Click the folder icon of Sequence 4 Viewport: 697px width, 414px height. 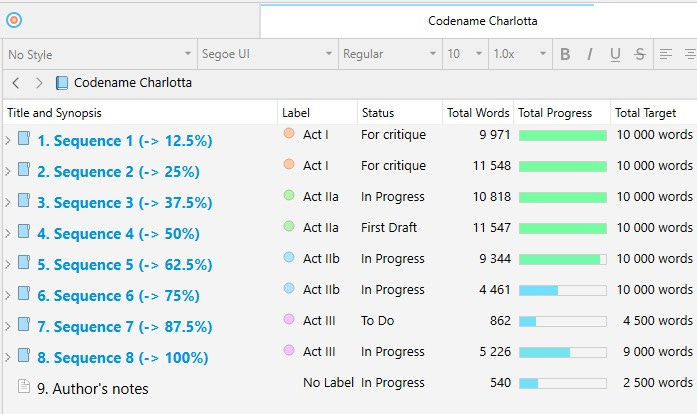pos(24,232)
